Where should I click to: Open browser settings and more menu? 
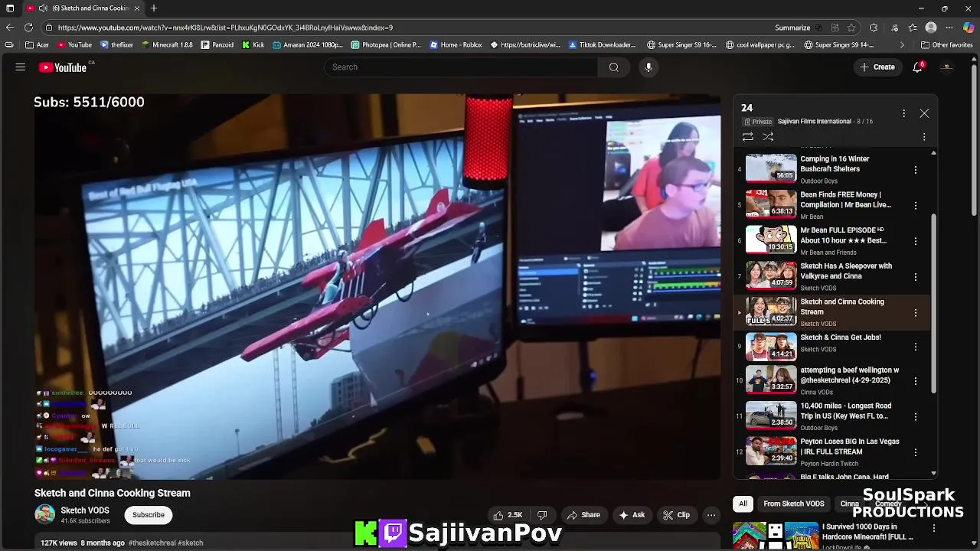pos(949,28)
